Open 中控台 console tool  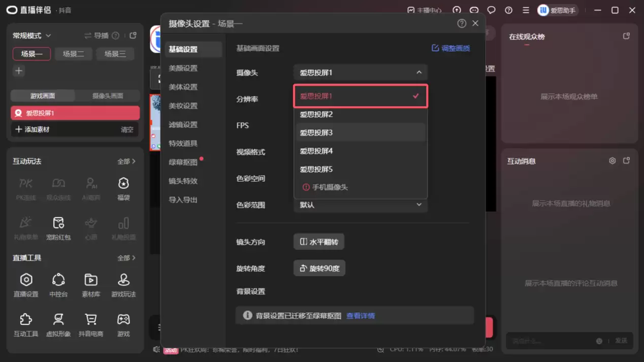(58, 284)
